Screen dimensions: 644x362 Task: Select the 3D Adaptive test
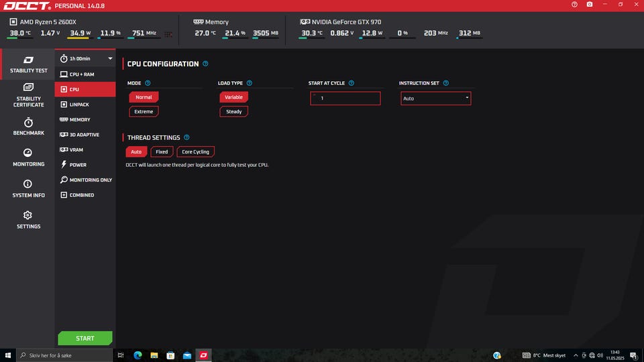coord(85,135)
